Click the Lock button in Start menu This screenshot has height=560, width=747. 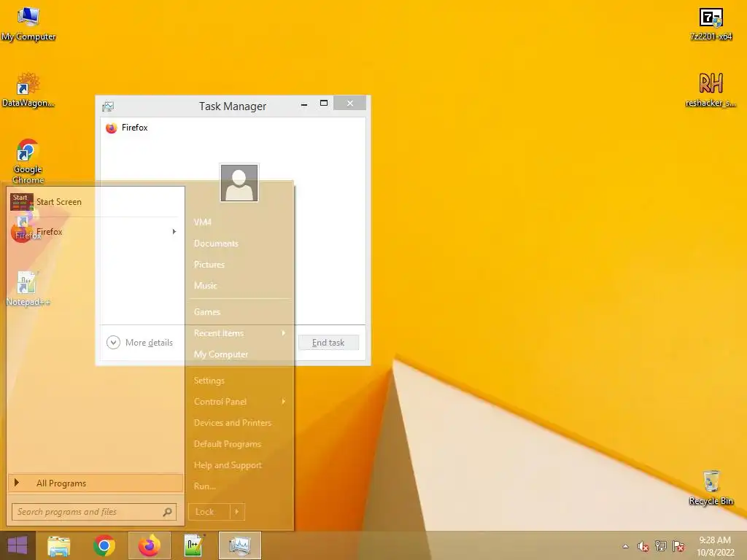click(x=209, y=512)
